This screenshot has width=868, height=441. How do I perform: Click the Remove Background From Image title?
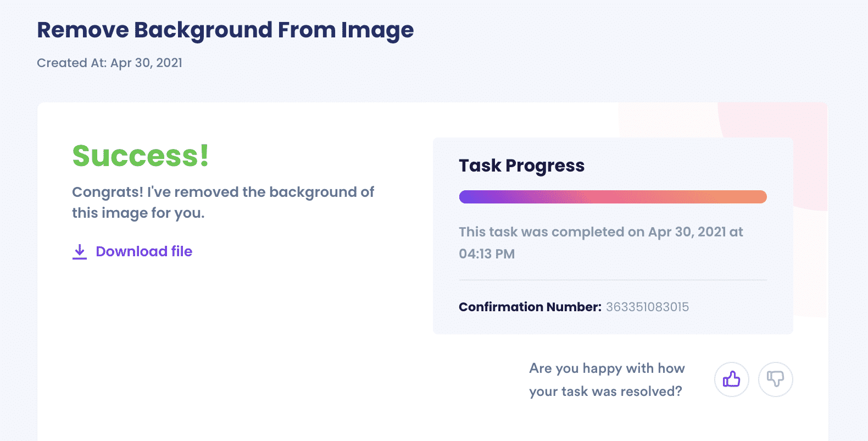(x=225, y=30)
